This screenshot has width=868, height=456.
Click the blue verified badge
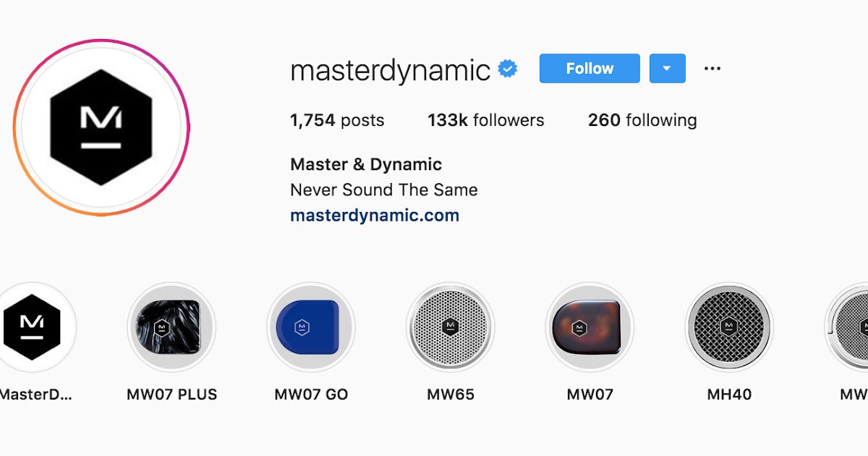pos(509,69)
